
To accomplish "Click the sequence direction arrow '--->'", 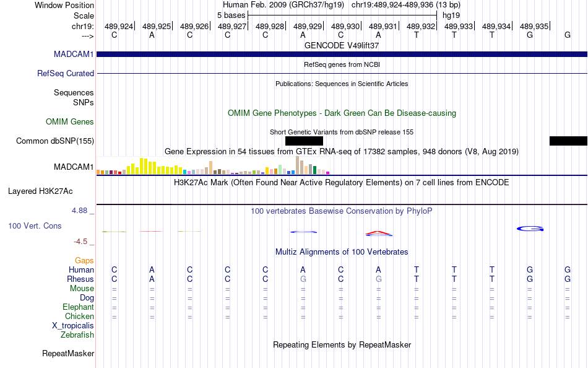I will point(87,36).
